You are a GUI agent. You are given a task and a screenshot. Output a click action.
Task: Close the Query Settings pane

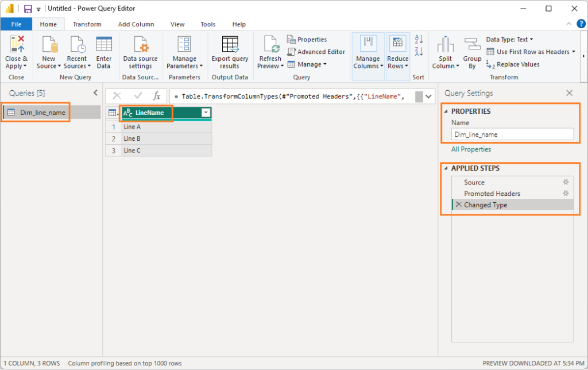click(569, 92)
